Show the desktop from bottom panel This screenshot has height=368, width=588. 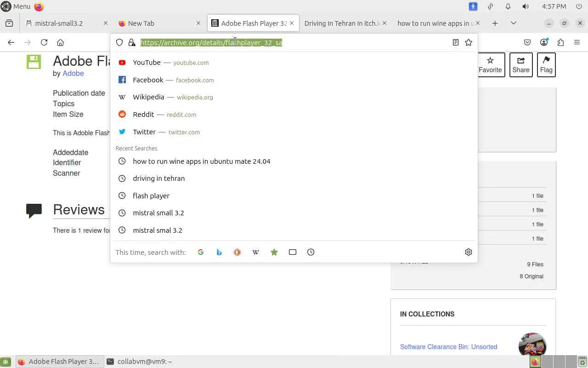click(6, 362)
